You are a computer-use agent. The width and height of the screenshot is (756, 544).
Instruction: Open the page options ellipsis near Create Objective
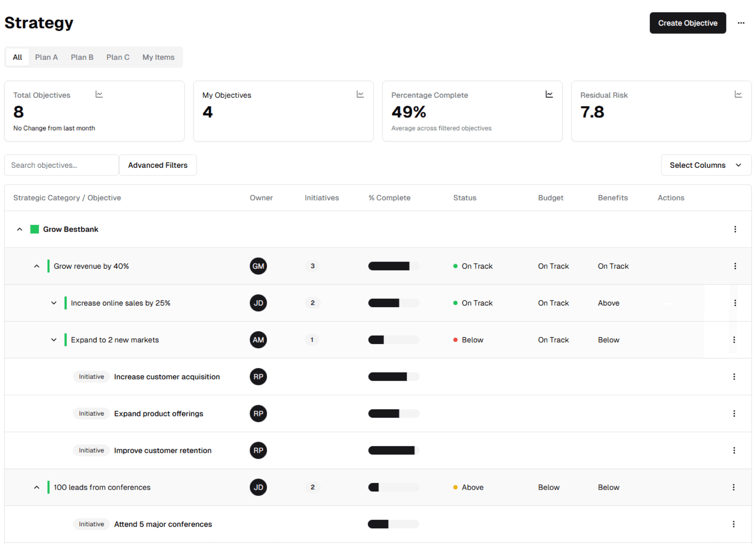[x=741, y=23]
